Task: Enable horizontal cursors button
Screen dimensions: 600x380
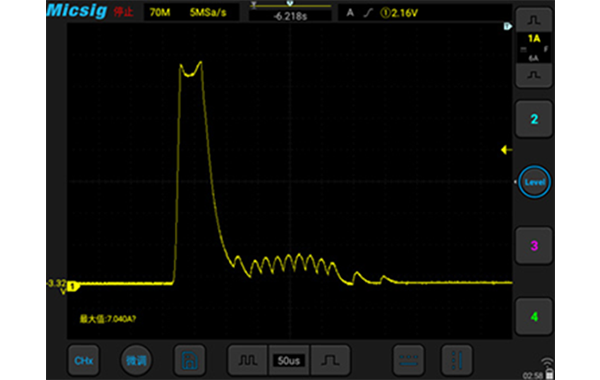Action: coord(408,360)
